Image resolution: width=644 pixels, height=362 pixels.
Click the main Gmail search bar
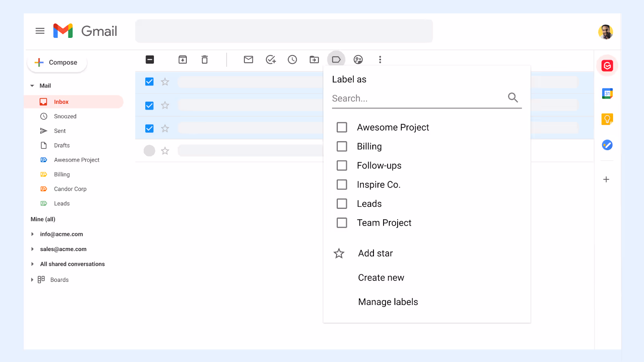pos(284,31)
